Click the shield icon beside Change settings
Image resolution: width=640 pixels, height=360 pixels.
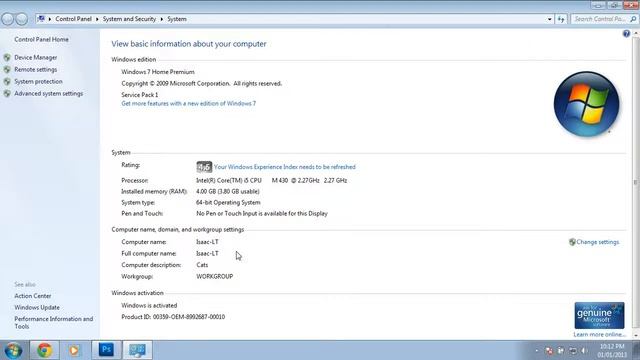click(572, 242)
